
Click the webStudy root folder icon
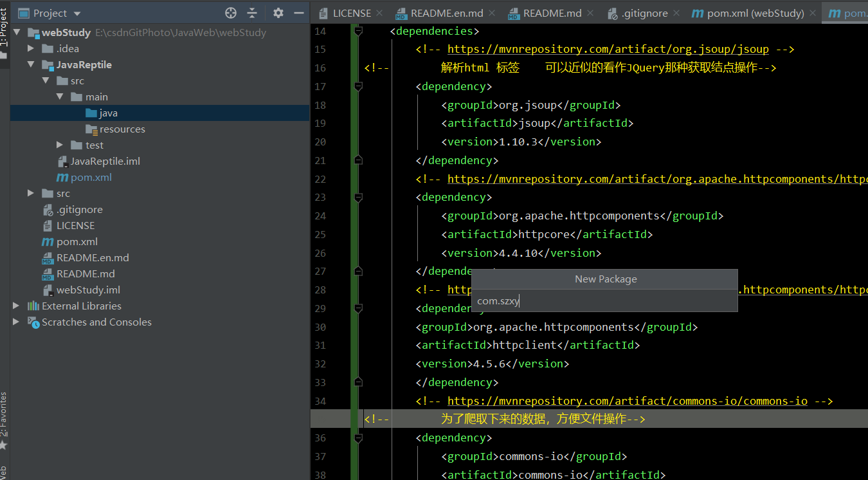[33, 33]
